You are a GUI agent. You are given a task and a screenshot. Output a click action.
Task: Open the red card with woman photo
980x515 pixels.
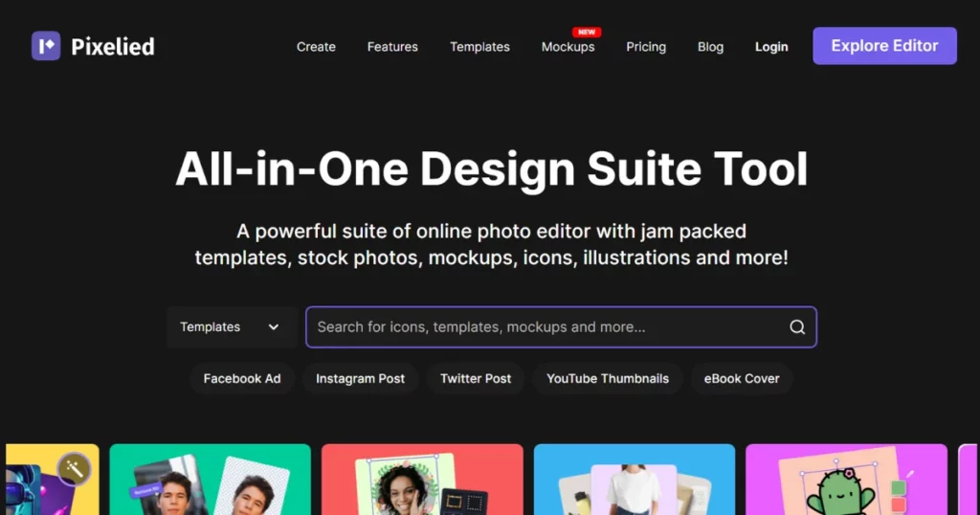[422, 480]
